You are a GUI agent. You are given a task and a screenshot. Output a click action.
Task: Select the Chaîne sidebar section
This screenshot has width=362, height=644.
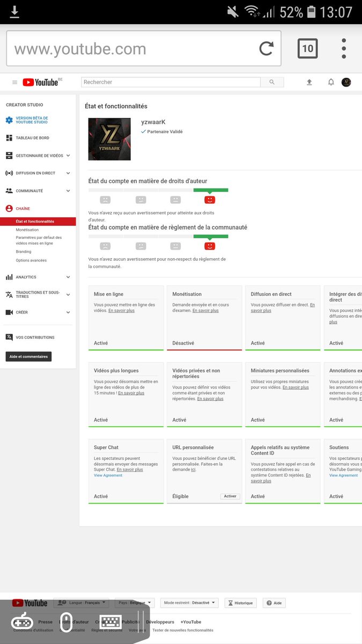pyautogui.click(x=23, y=208)
